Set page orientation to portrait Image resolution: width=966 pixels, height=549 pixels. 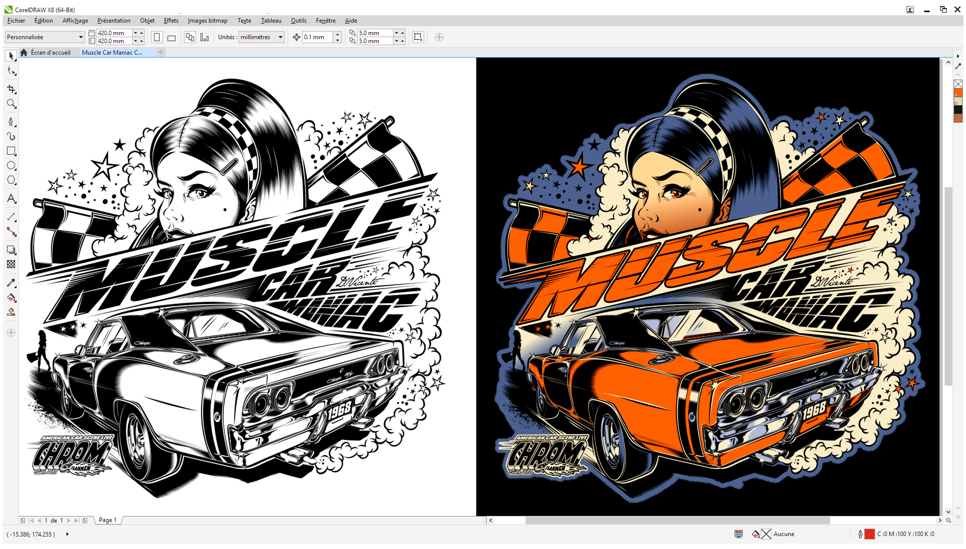(x=157, y=37)
